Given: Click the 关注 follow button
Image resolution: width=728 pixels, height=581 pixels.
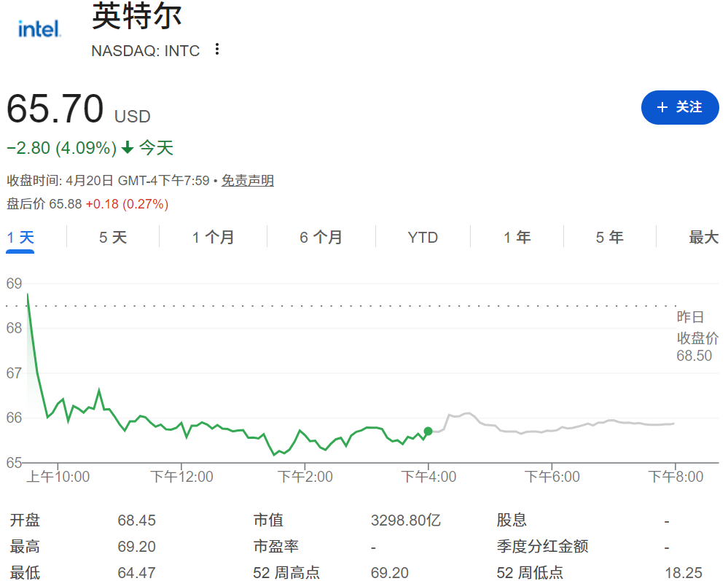Looking at the screenshot, I should pos(680,107).
